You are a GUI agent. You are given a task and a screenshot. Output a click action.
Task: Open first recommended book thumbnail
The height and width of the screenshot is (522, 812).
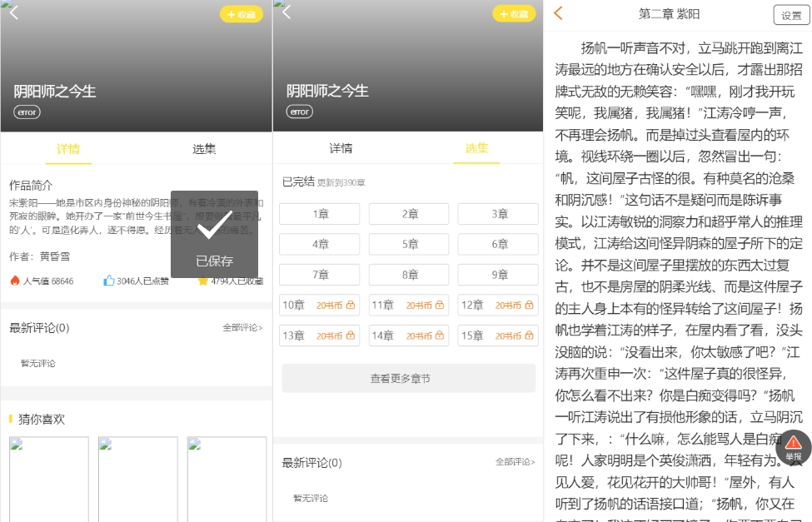click(x=48, y=479)
